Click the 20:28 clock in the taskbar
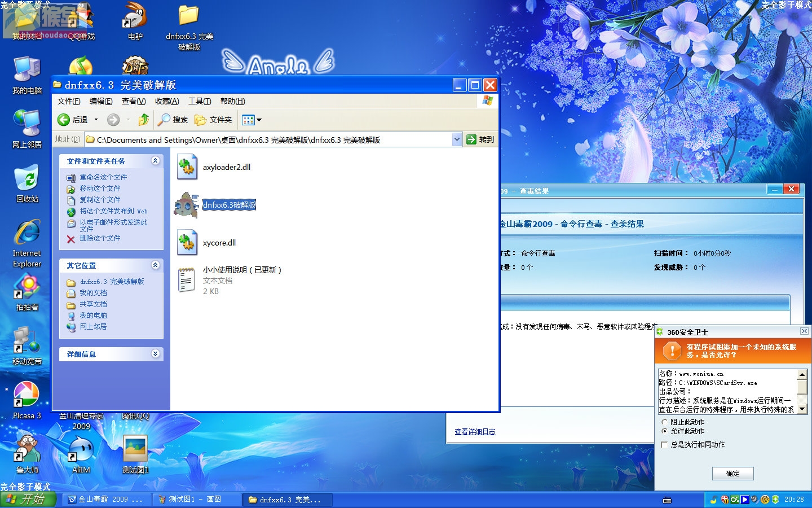 tap(794, 500)
